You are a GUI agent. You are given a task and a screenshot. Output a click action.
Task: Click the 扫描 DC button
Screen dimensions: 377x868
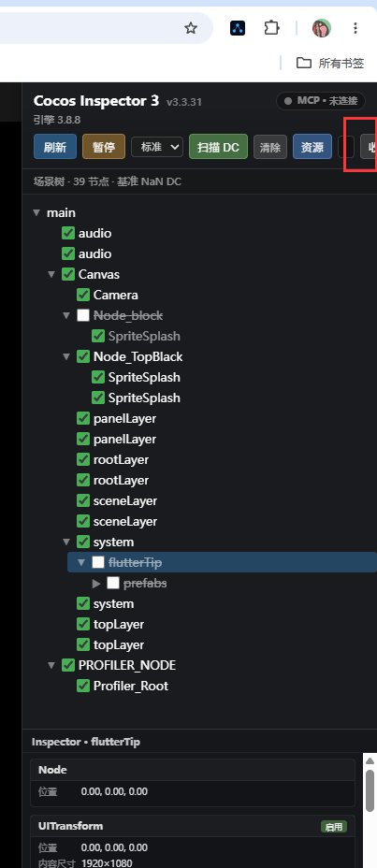pyautogui.click(x=218, y=147)
